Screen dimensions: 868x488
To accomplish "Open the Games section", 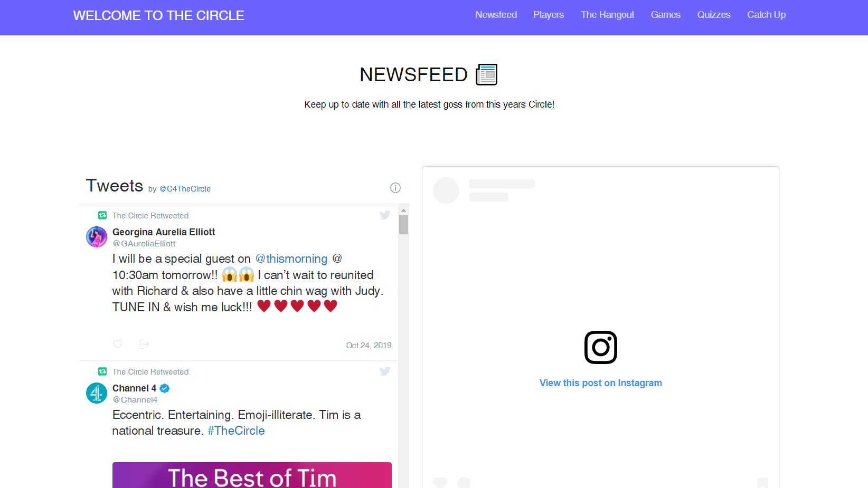I will [x=665, y=15].
